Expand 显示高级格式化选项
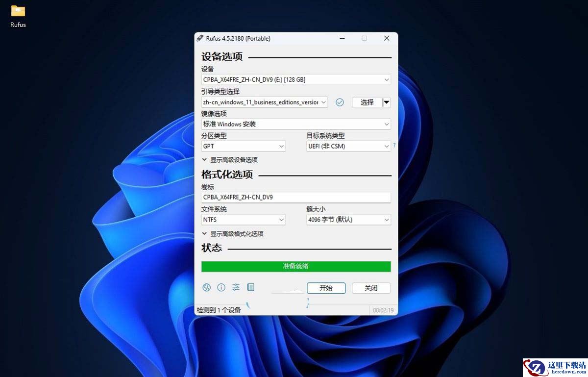 pyautogui.click(x=233, y=234)
